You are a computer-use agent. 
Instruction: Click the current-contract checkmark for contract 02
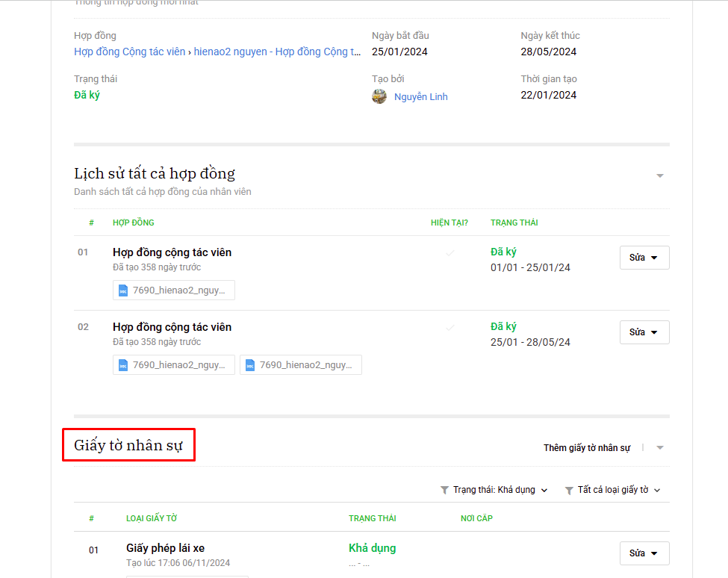pos(450,328)
